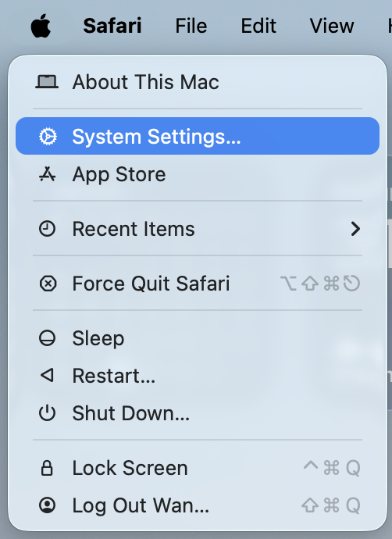Click the padlock icon for Lock Screen

(47, 468)
